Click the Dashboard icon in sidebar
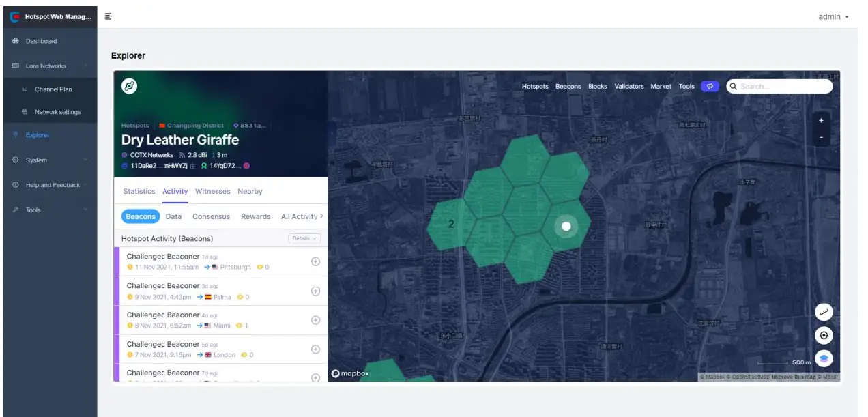868x417 pixels. [x=15, y=41]
